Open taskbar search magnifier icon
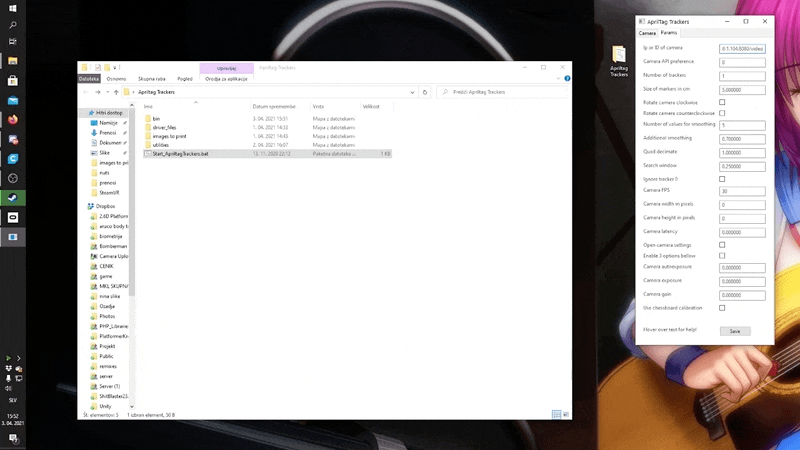Image resolution: width=800 pixels, height=450 pixels. click(x=13, y=24)
